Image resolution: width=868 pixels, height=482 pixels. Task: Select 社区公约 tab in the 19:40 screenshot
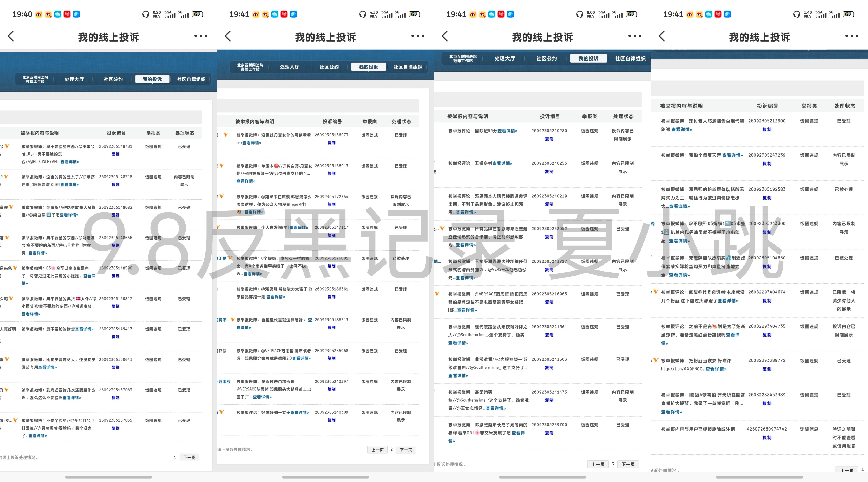(113, 79)
